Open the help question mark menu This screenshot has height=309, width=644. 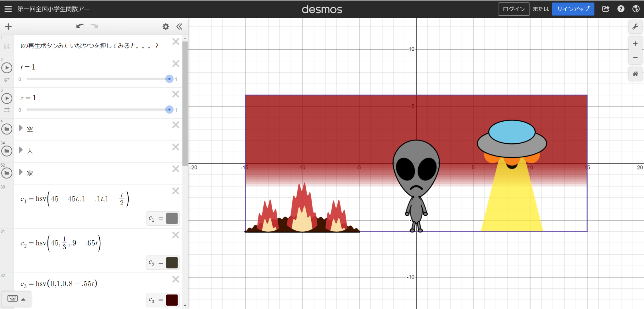pyautogui.click(x=621, y=9)
